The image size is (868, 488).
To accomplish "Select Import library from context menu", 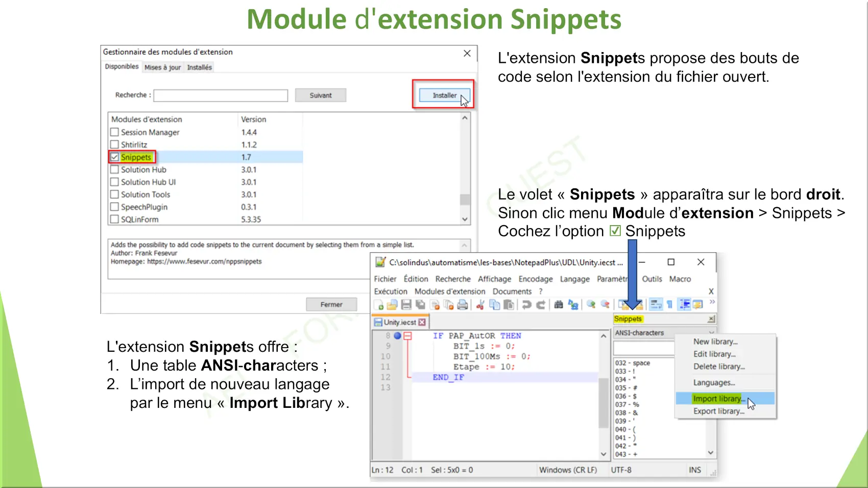I will tap(726, 399).
